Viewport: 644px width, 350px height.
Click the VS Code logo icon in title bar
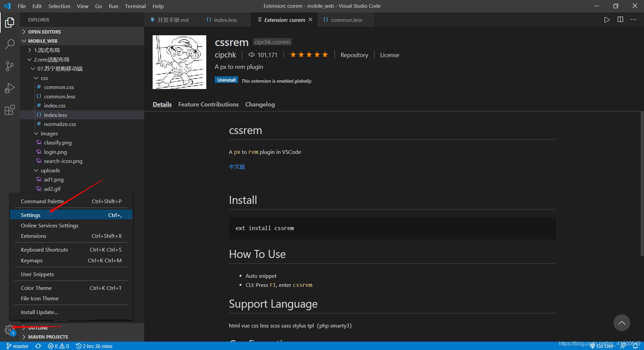point(7,6)
